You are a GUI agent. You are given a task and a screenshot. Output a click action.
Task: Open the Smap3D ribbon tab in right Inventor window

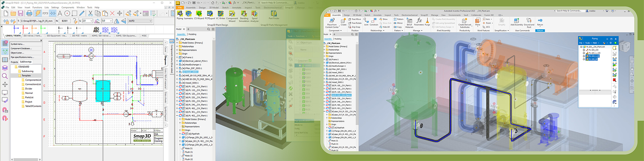pos(424,15)
